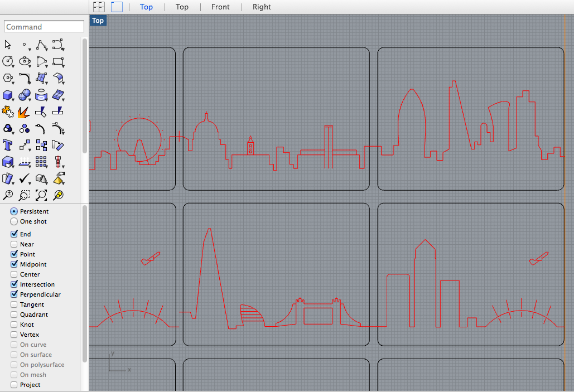This screenshot has height=392, width=574.
Task: Activate the Rotate tool
Action: (x=58, y=146)
